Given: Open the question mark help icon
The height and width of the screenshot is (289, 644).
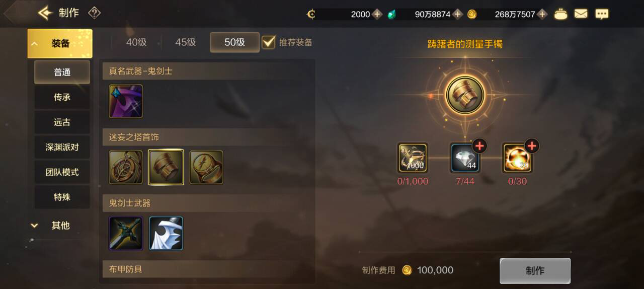Looking at the screenshot, I should coord(94,13).
